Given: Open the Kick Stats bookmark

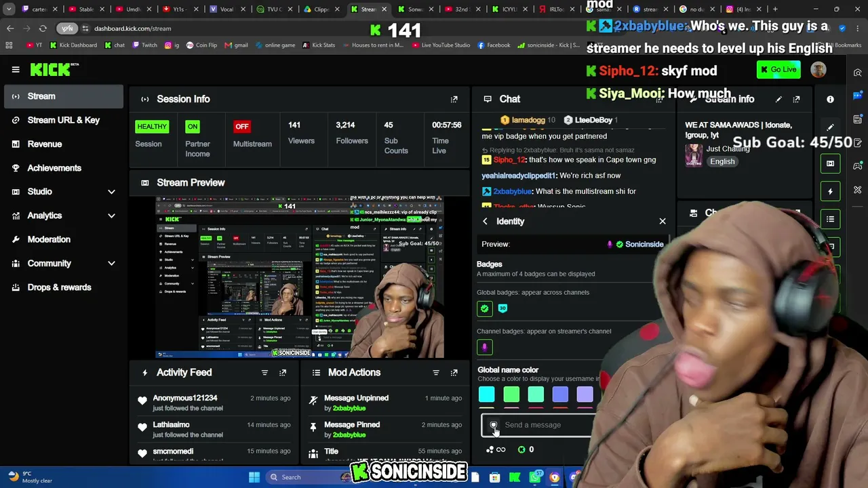Looking at the screenshot, I should pos(319,45).
